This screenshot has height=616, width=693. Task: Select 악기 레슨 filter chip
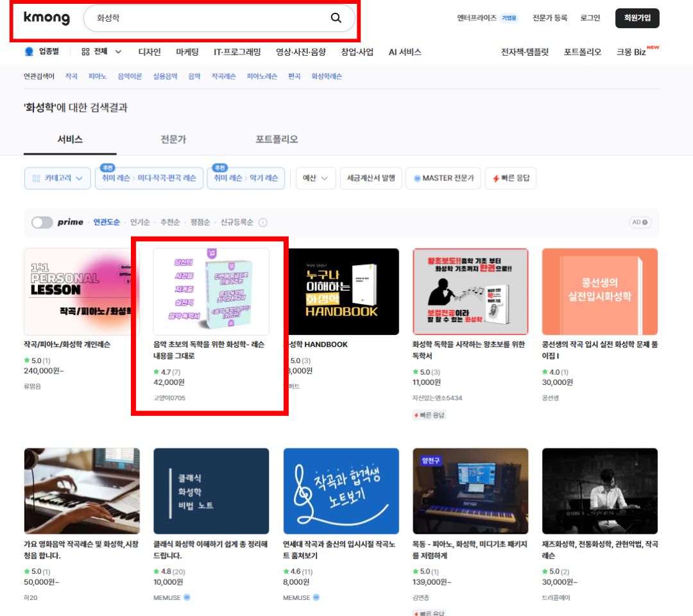pos(246,178)
